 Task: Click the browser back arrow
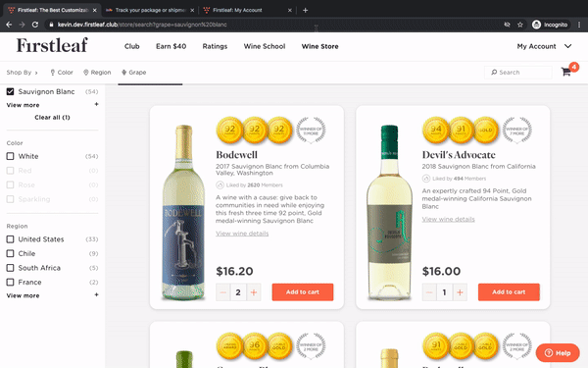coord(9,25)
